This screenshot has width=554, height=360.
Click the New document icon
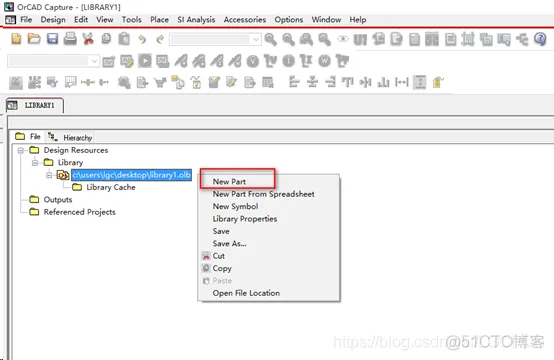point(16,39)
